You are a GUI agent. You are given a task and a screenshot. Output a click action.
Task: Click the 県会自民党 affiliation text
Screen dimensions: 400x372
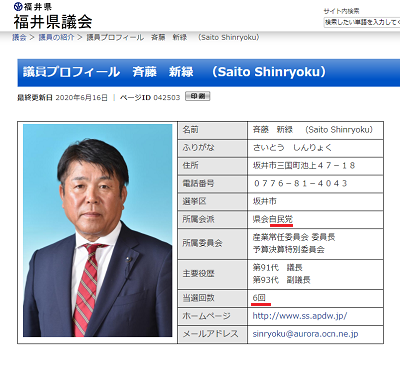tap(273, 219)
